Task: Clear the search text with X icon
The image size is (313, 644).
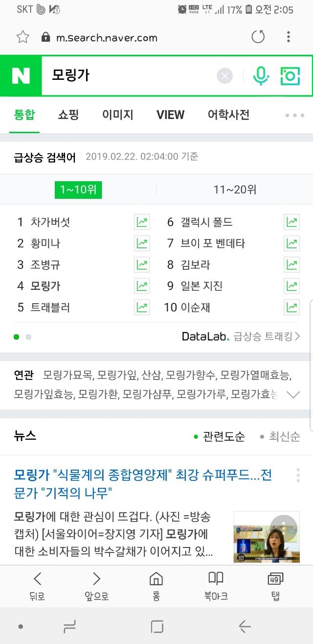Action: 224,76
